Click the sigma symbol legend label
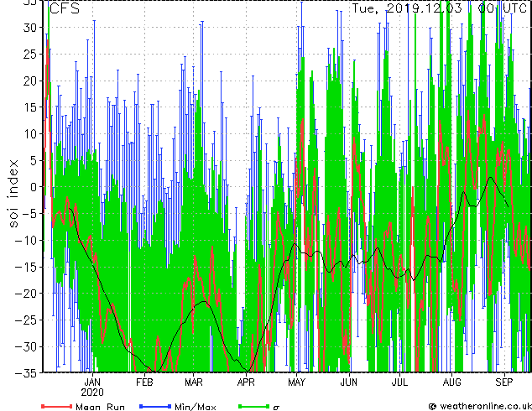Viewport: 532px width, 411px height. click(276, 407)
